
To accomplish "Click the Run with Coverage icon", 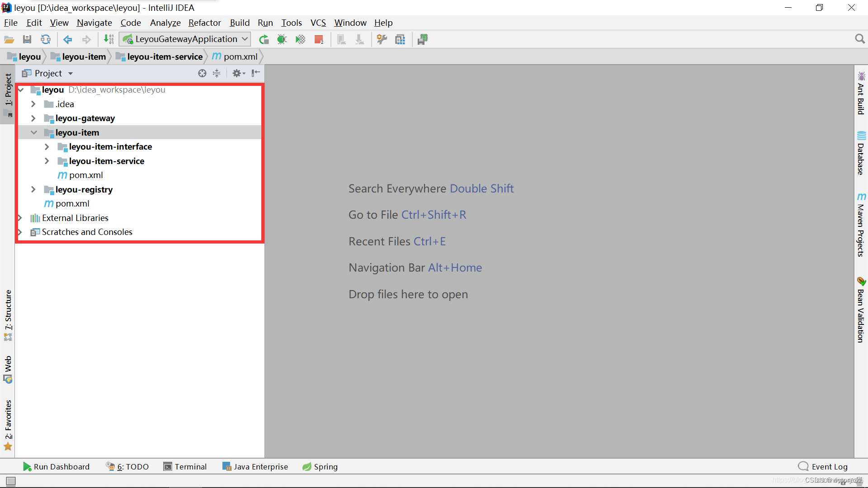I will 300,40.
